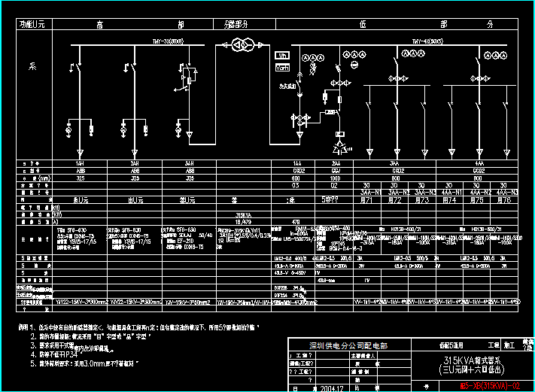Click the GCJ model cell
Viewport: 535px width, 392px height.
(336, 171)
